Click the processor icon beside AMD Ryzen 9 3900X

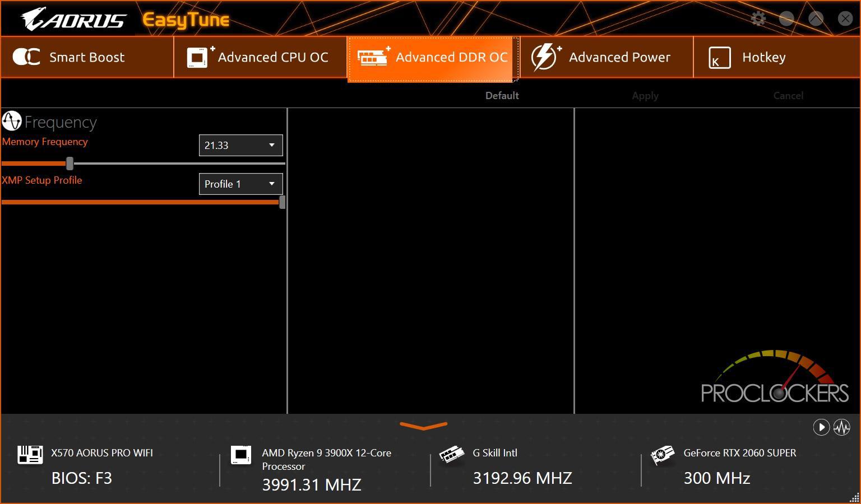(x=241, y=455)
